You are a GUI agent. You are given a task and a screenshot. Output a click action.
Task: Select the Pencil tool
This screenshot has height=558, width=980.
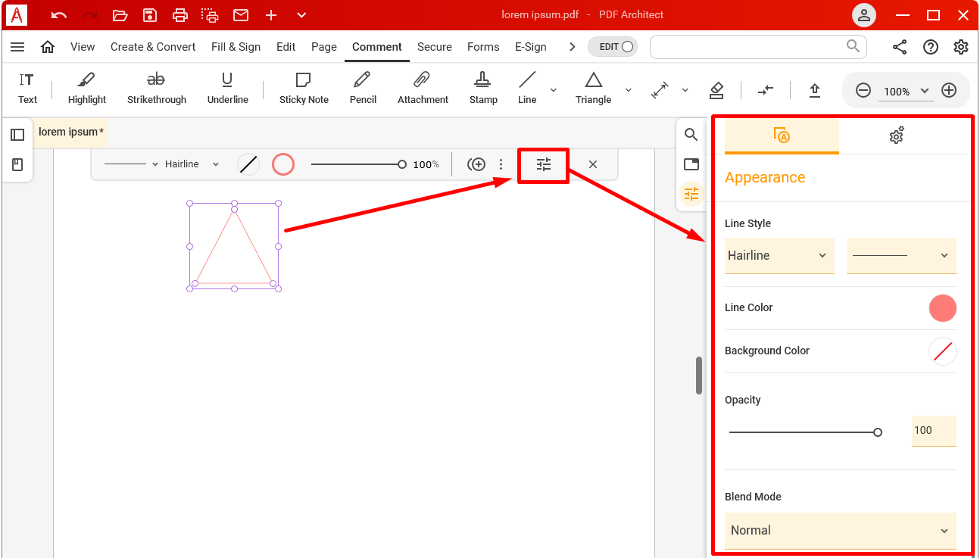(363, 89)
